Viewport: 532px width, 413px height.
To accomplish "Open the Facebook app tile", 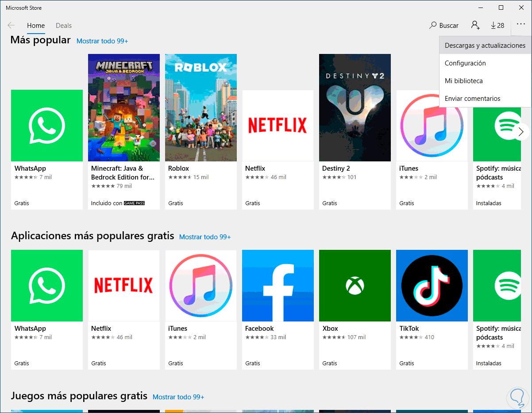I will (278, 310).
